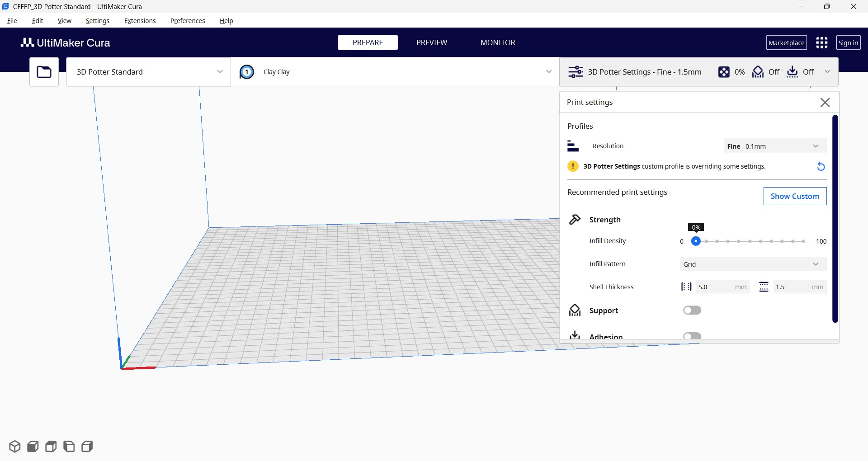Image resolution: width=868 pixels, height=461 pixels.
Task: Enable the Adhesion switch
Action: (x=692, y=336)
